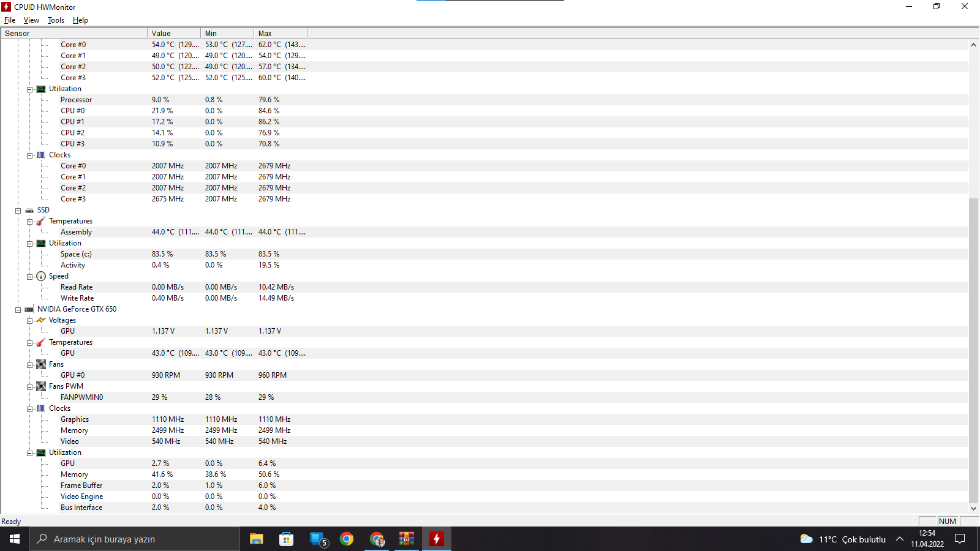
Task: Select the FANPWMIN0 row
Action: pos(484,397)
